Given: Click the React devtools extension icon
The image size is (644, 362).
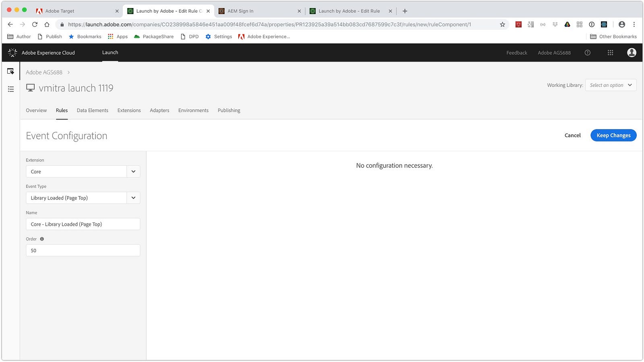Looking at the screenshot, I should point(604,25).
